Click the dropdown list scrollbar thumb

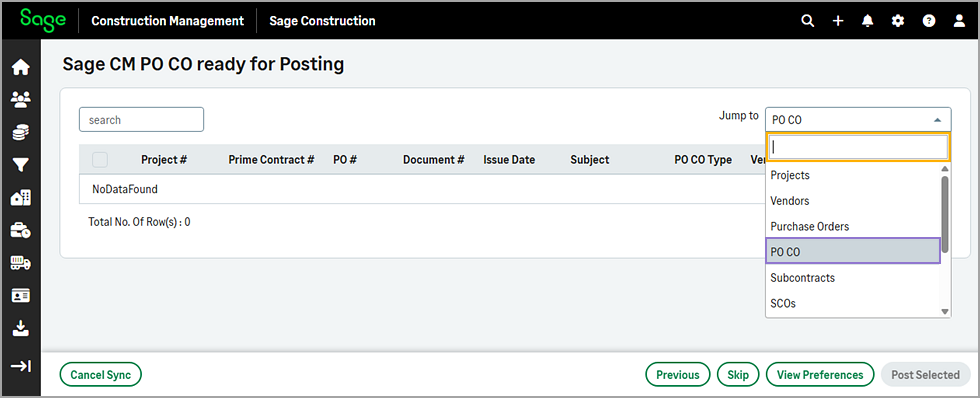pos(945,214)
